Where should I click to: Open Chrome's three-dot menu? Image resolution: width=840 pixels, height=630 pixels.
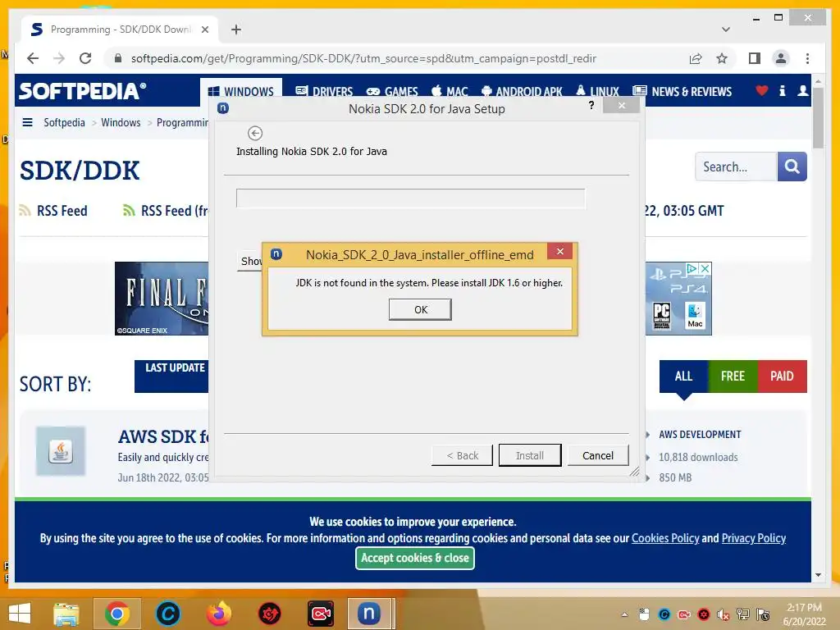click(x=807, y=58)
